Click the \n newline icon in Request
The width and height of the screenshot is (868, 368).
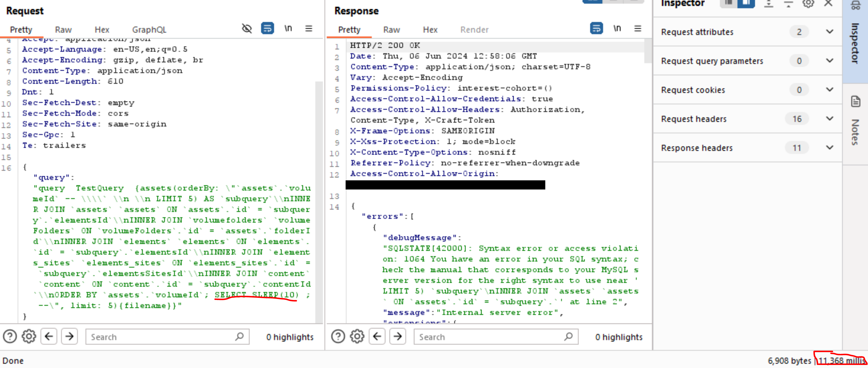(288, 29)
